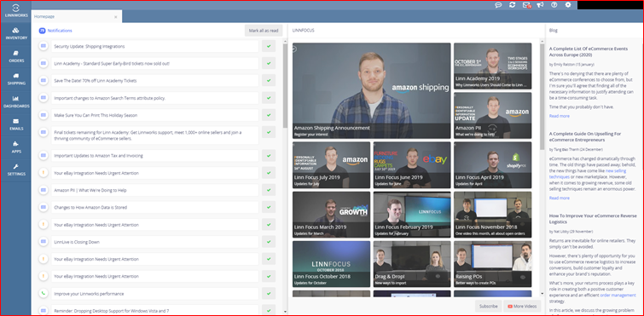Open the chat bubble icon in top bar

click(x=498, y=5)
